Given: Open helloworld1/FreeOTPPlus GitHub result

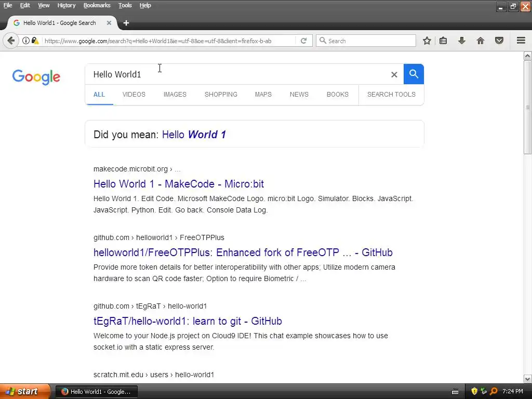Looking at the screenshot, I should click(243, 252).
